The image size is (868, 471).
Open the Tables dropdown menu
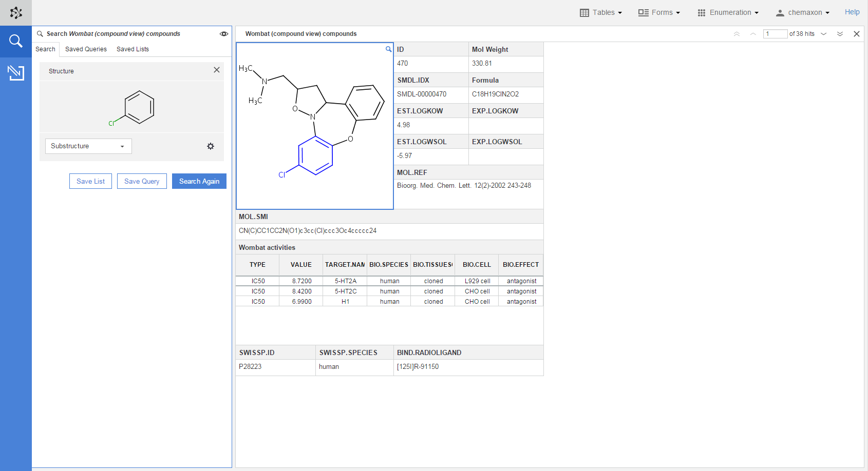click(x=601, y=12)
